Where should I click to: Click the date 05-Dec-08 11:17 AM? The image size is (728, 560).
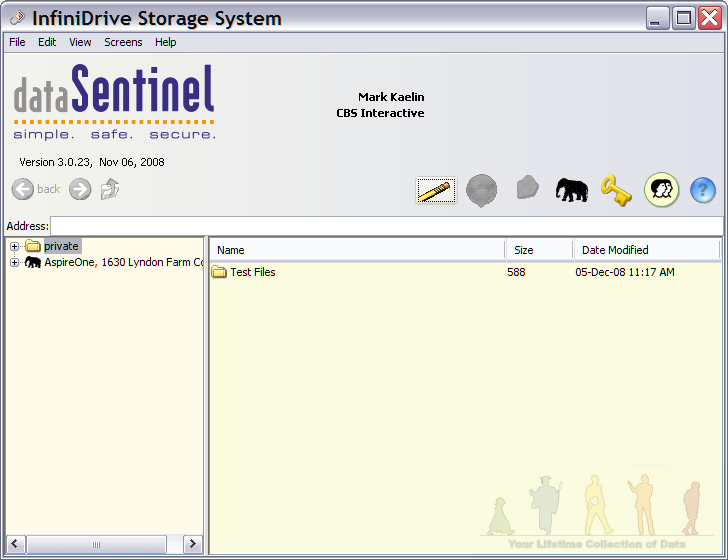pos(624,272)
